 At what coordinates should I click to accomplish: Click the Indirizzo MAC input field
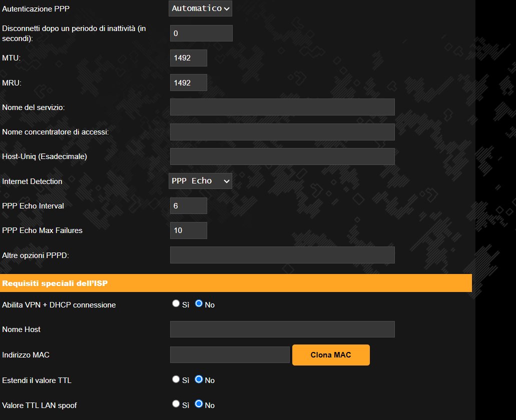coord(230,355)
